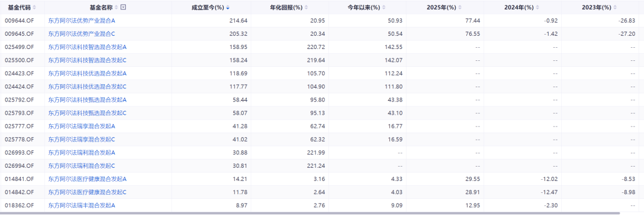
Task: Click 东方阿尔法医疗健康混合发起A link
Action: tap(88, 179)
